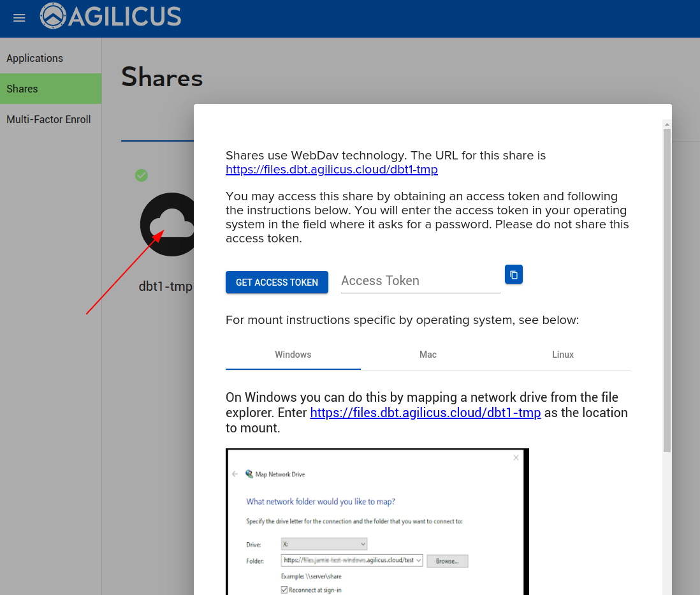Switch to the Linux instructions tab
This screenshot has width=700, height=595.
(562, 355)
